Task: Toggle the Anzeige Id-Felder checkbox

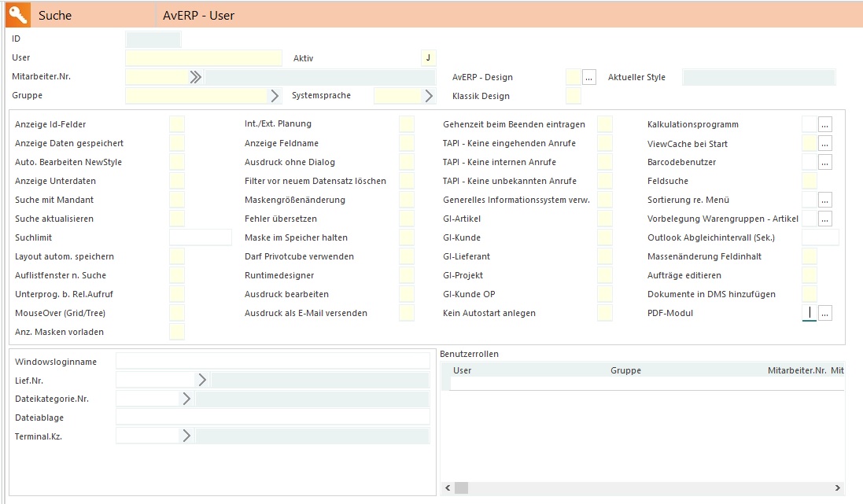Action: 177,124
